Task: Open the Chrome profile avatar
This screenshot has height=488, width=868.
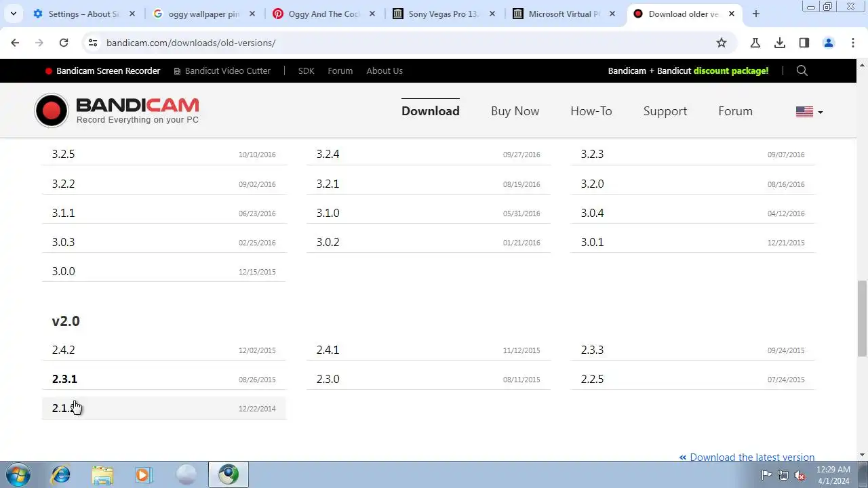Action: [x=829, y=43]
